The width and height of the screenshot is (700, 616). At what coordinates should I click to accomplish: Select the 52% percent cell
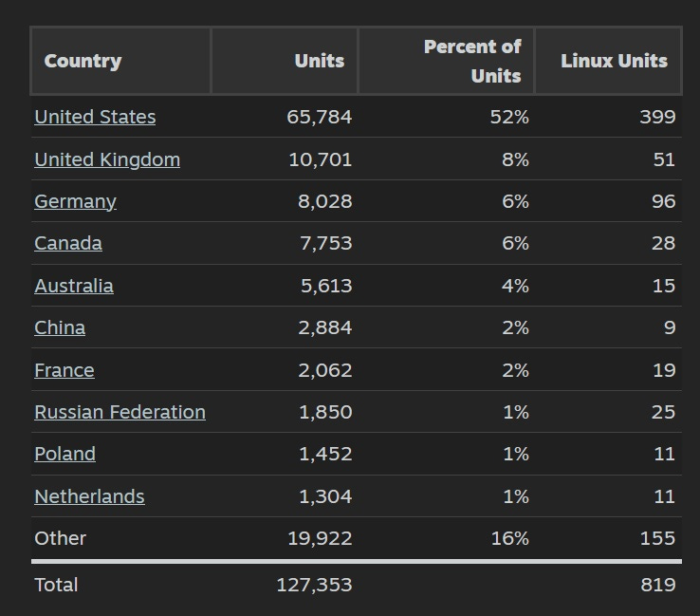click(x=509, y=117)
